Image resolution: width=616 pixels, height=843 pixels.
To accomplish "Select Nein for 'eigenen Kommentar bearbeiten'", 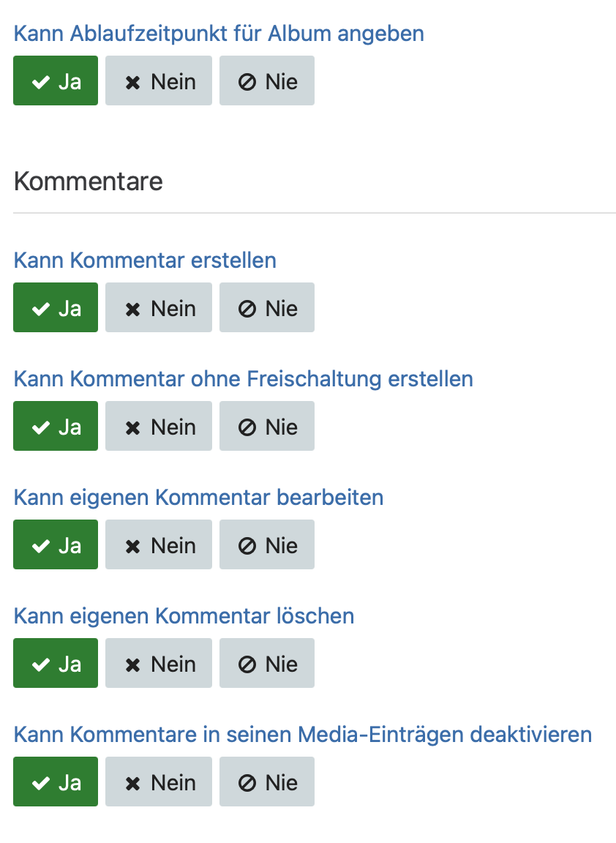I will pyautogui.click(x=159, y=545).
